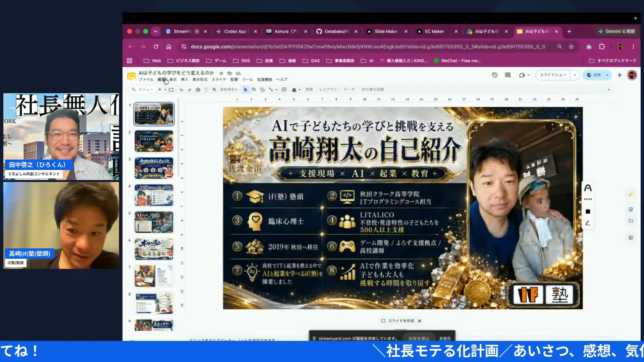Open the comments panel icon
Viewport: 644px width, 362px height.
coord(508,75)
